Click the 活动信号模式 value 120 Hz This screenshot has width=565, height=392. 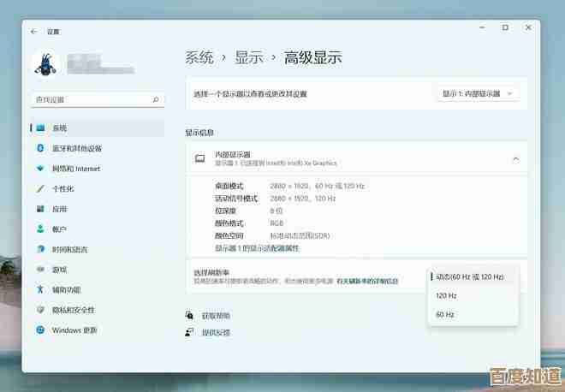point(303,199)
